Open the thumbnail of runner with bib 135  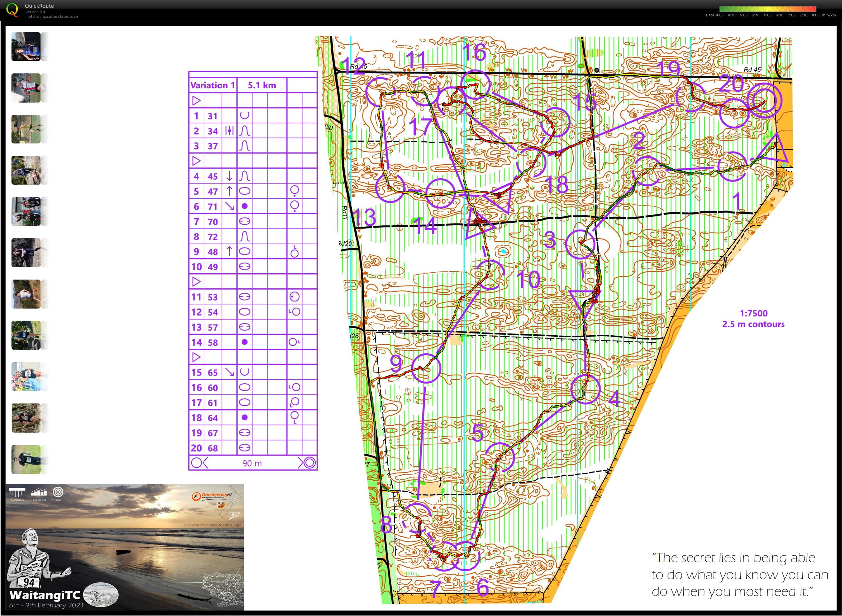[26, 459]
